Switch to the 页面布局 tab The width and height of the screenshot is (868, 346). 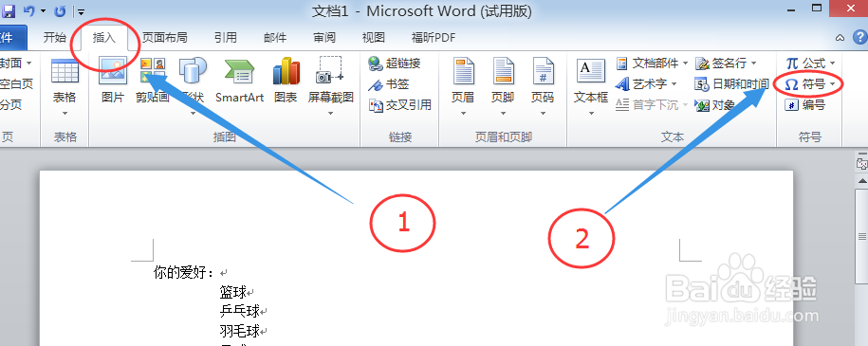click(164, 37)
